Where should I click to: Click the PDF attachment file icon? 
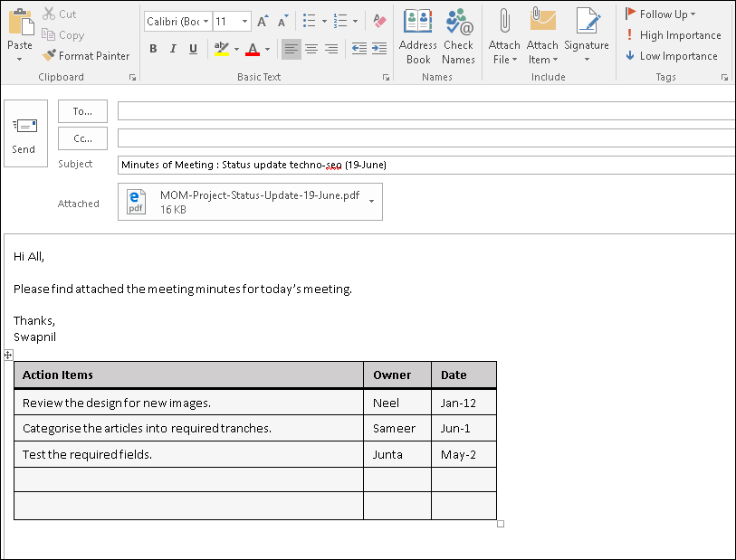click(x=136, y=202)
